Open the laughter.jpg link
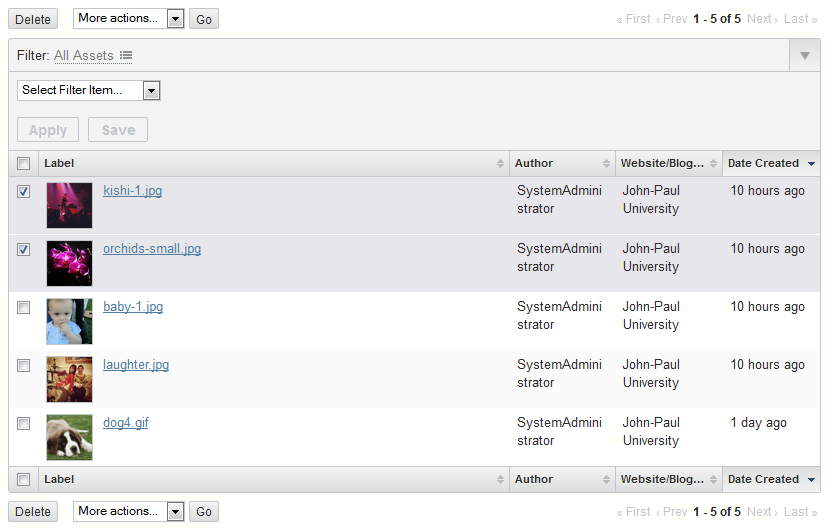 coord(136,365)
